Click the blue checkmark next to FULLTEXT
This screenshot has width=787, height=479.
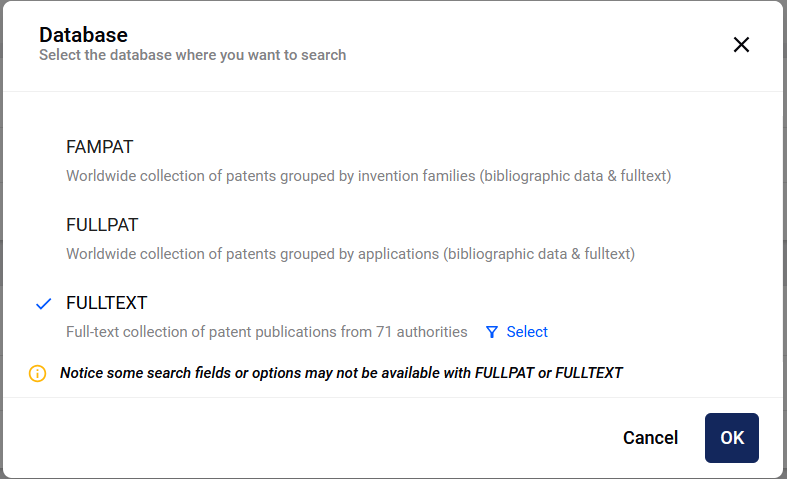tap(44, 303)
